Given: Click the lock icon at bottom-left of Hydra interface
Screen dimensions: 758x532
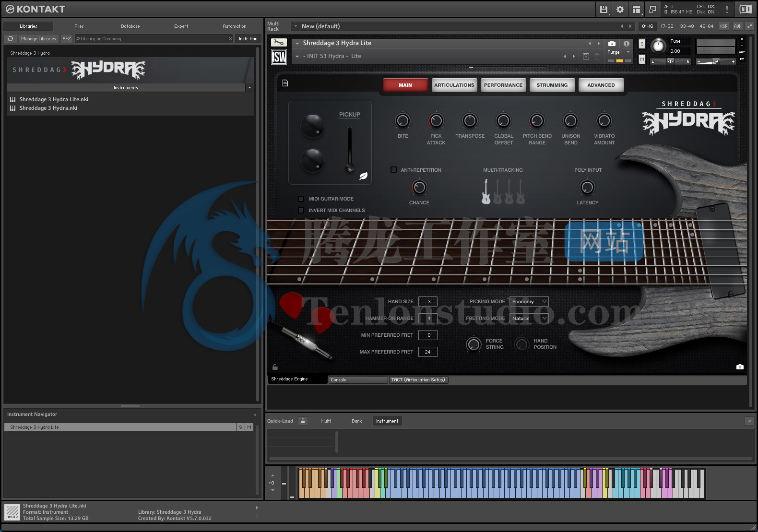Looking at the screenshot, I should tap(275, 367).
